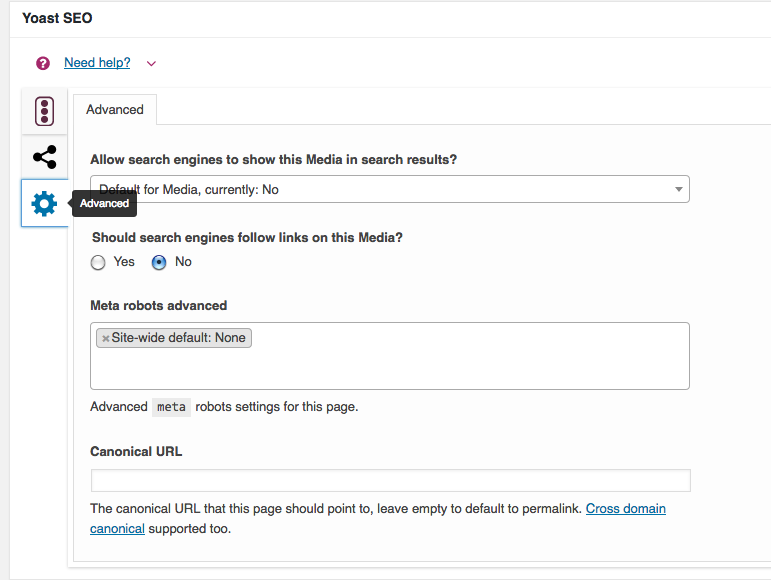Viewport: 771px width, 580px height.
Task: Click the Canonical URL label
Action: 136,452
